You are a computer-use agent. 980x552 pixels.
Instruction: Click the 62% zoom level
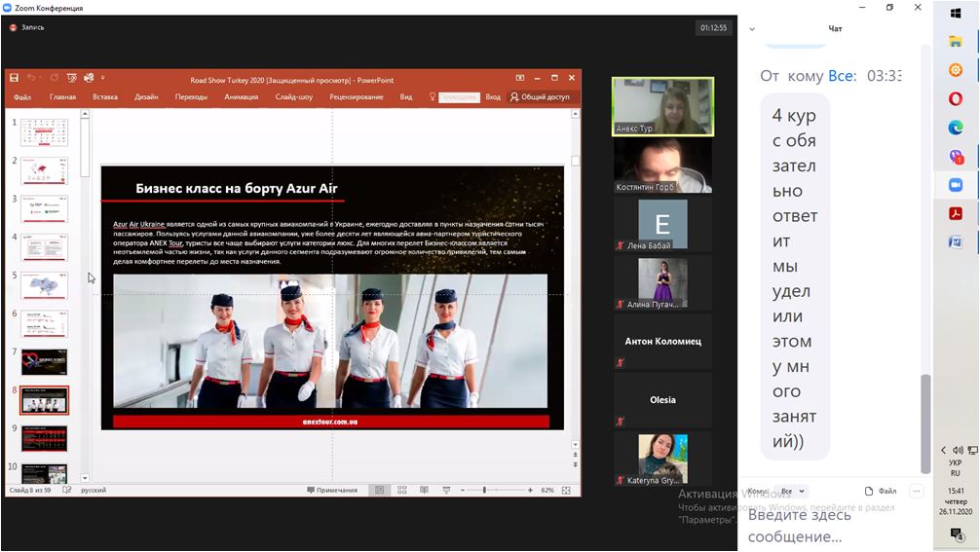click(547, 491)
